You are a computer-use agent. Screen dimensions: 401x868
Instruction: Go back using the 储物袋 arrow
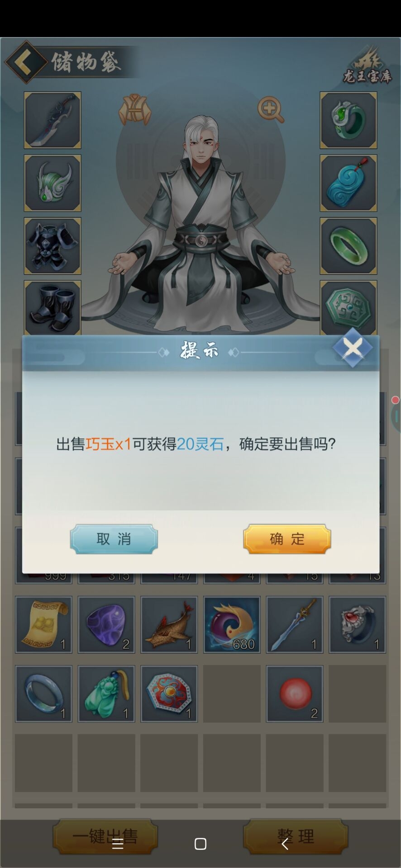pyautogui.click(x=25, y=62)
